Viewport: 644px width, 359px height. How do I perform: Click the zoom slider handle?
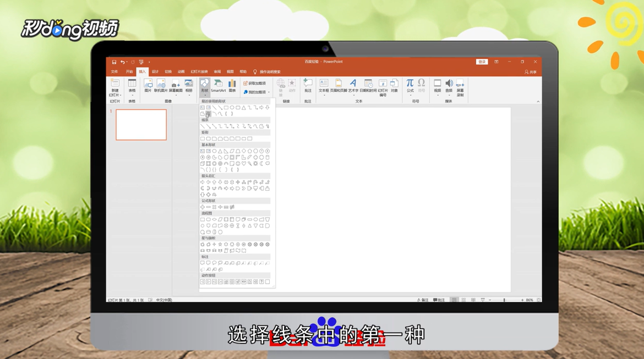point(504,300)
